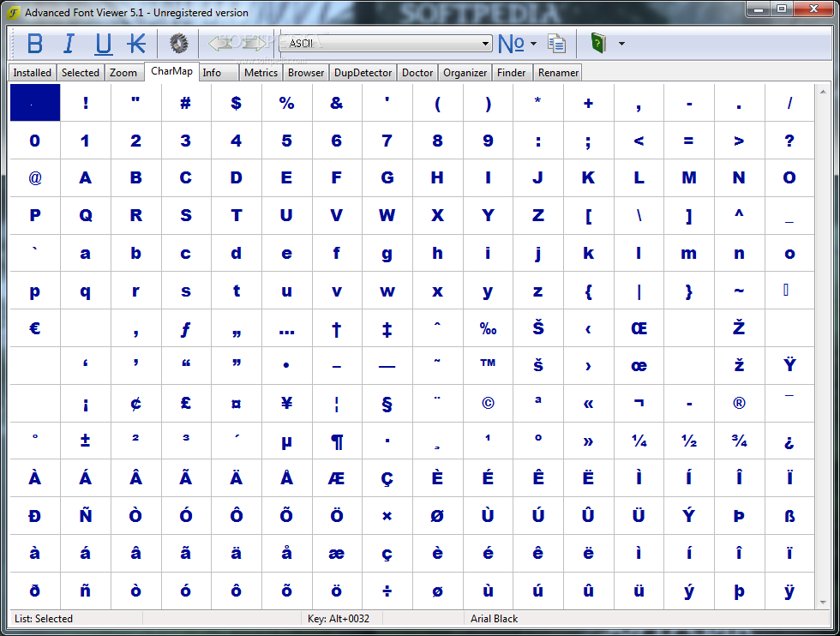Select the ¾ fraction cell
Viewport: 840px width, 636px height.
click(x=739, y=441)
